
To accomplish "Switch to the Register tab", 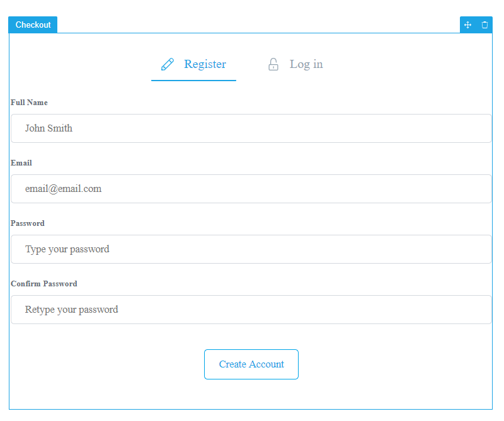I will point(193,65).
